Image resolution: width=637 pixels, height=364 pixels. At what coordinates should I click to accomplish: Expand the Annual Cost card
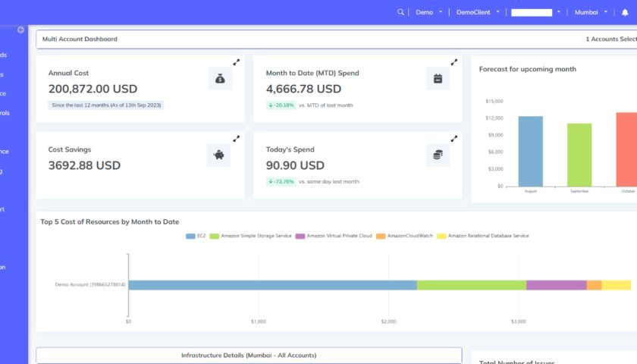(x=237, y=62)
